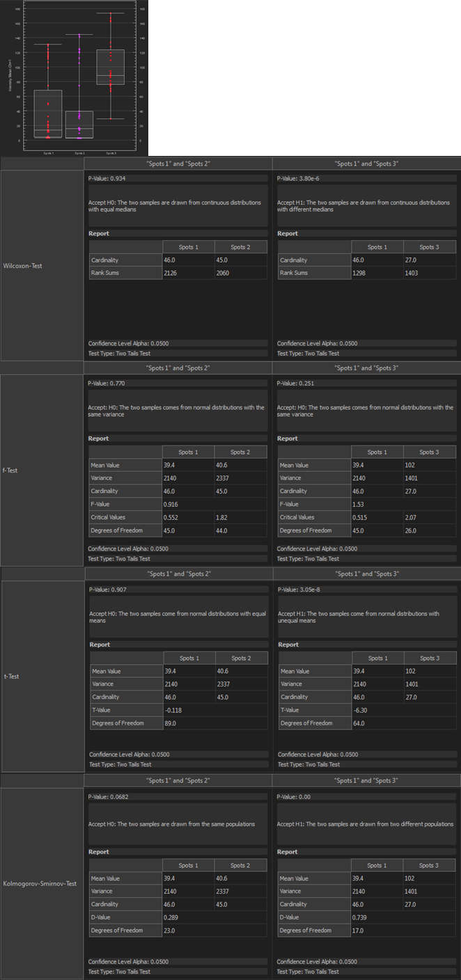
Task: Click the Spots 2 box in boxplot
Action: pos(79,125)
